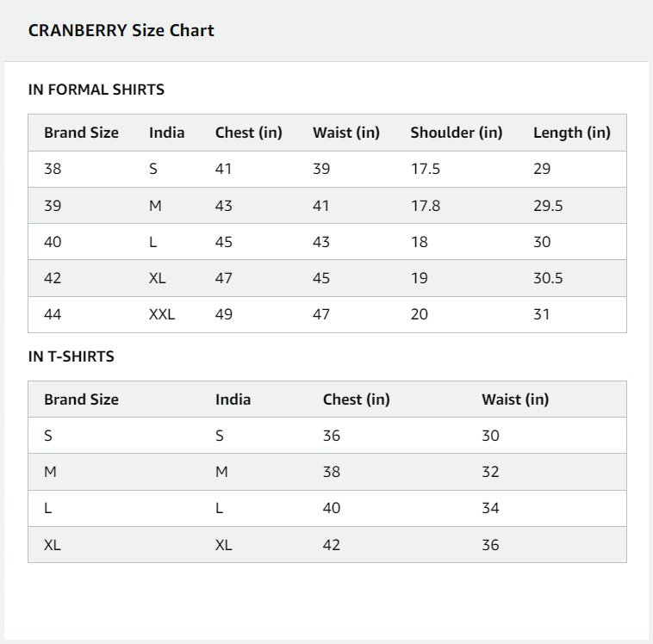Image resolution: width=653 pixels, height=644 pixels.
Task: Select the T-shirt waist value 32
Action: (490, 472)
